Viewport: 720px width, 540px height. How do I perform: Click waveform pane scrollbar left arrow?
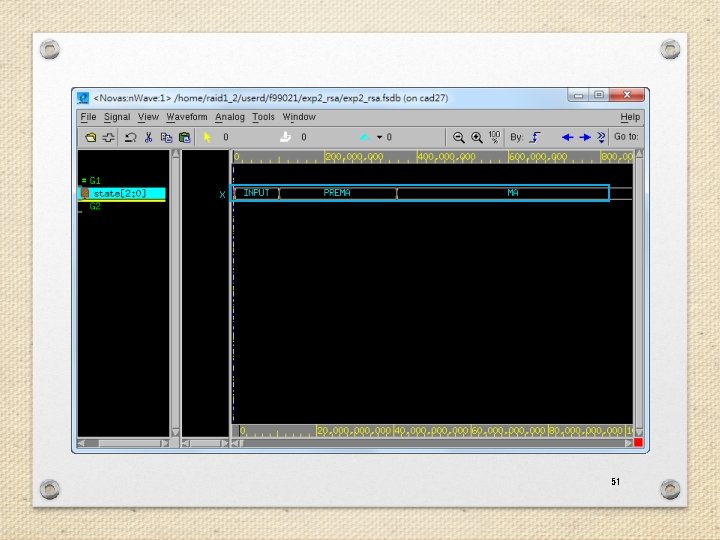coord(235,444)
